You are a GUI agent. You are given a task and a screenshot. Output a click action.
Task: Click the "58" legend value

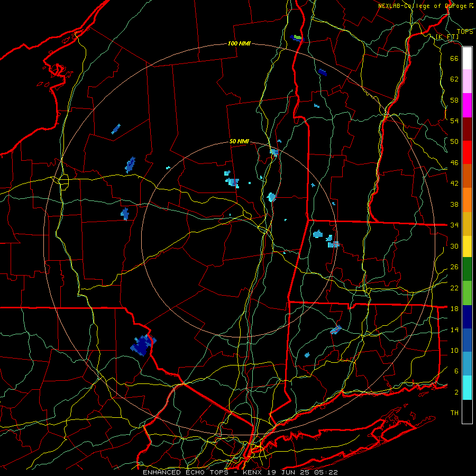pyautogui.click(x=454, y=100)
